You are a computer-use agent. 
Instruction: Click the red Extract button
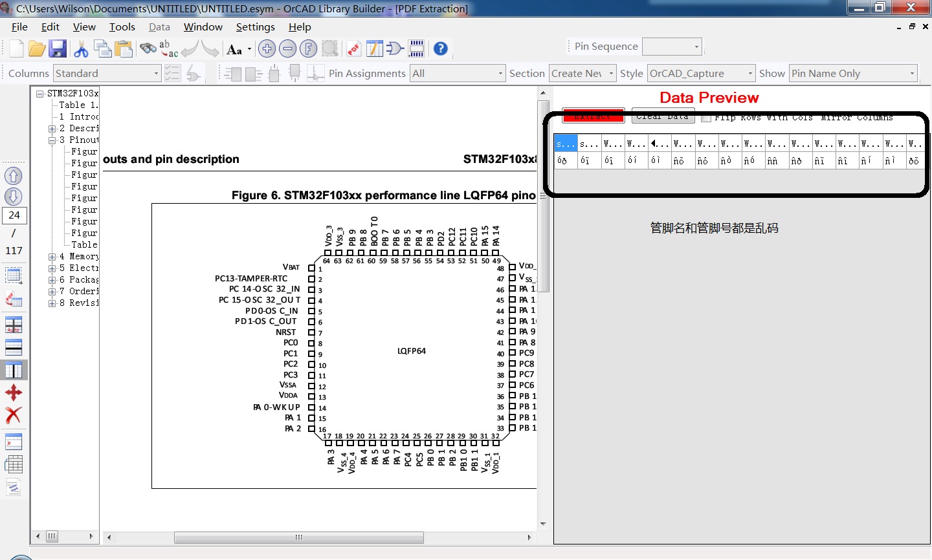(594, 116)
